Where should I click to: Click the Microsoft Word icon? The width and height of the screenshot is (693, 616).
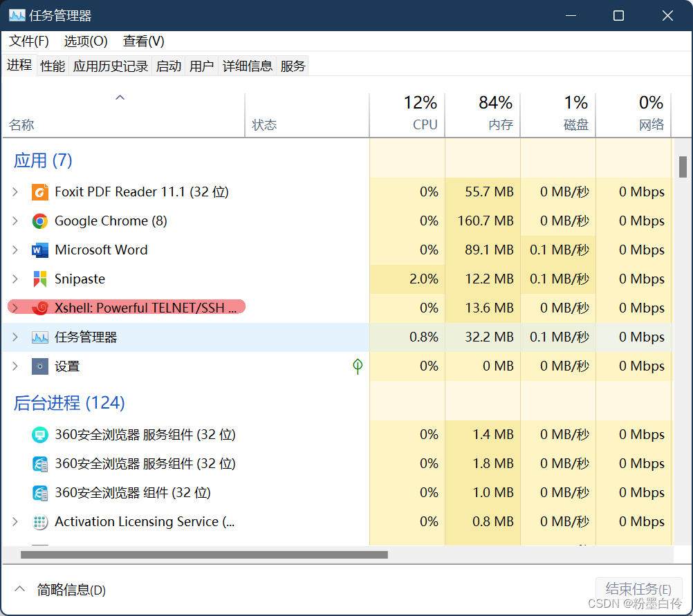click(x=40, y=250)
